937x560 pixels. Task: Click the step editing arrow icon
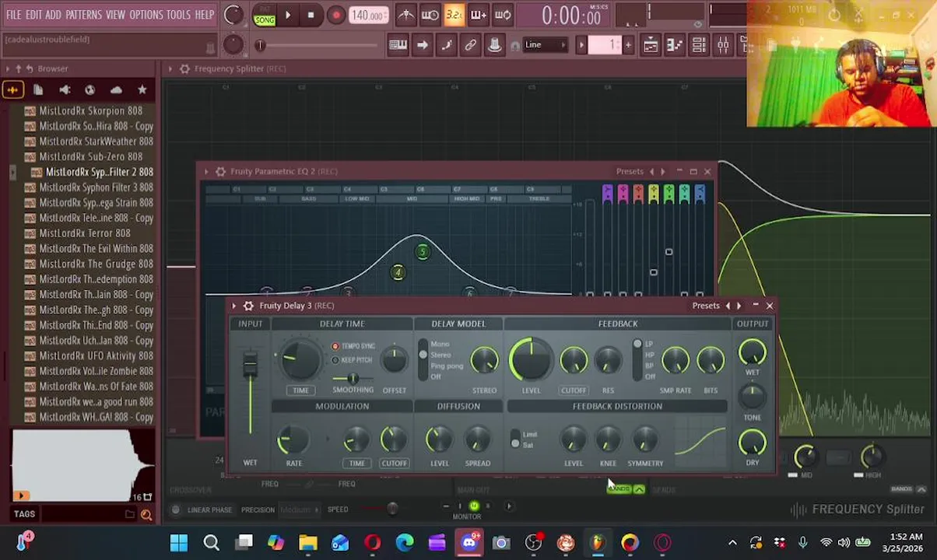[422, 45]
